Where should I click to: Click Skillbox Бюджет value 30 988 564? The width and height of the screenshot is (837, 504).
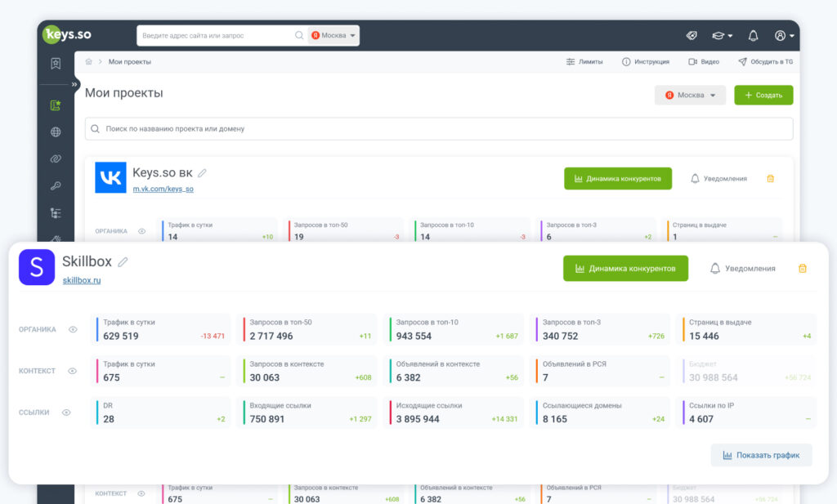[x=713, y=377]
